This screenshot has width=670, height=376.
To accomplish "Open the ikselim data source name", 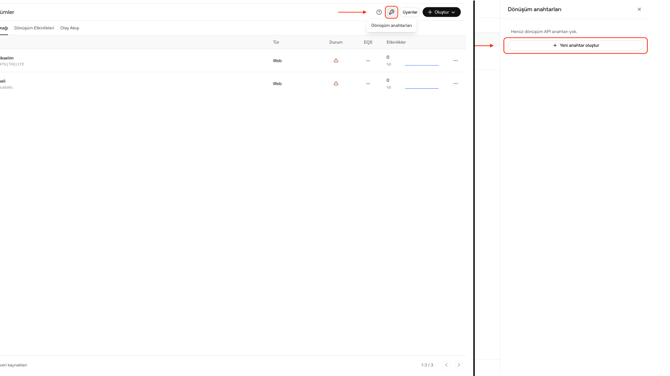I will tap(6, 58).
